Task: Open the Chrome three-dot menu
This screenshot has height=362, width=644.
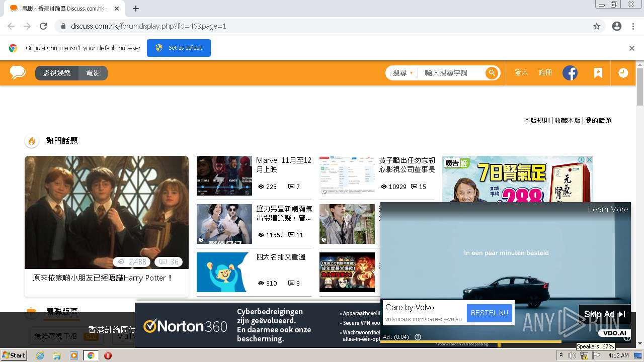Action: coord(633,26)
